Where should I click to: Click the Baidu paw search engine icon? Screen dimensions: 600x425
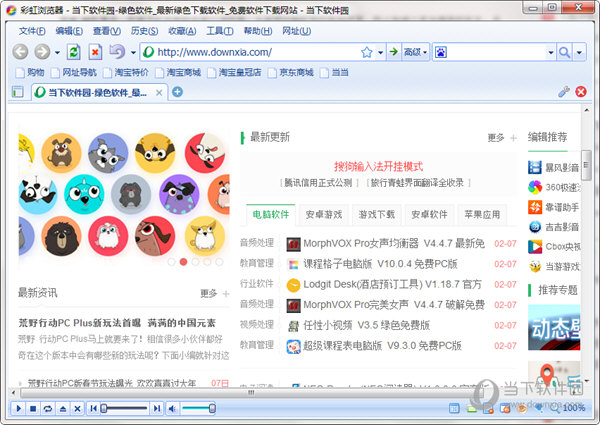(441, 52)
